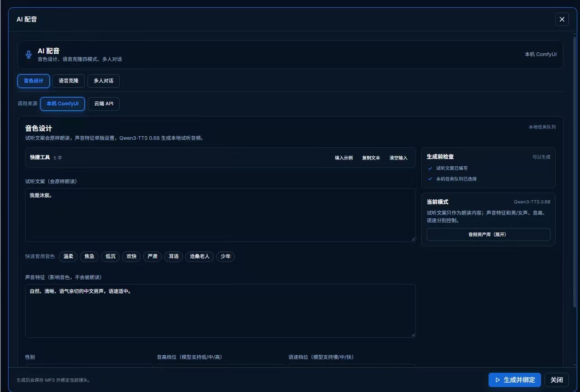Expand the 音频资产库 panel

(488, 234)
